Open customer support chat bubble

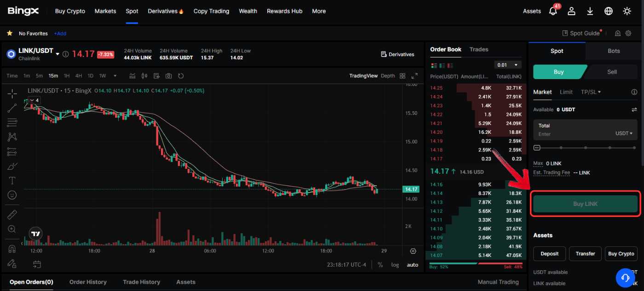[625, 278]
